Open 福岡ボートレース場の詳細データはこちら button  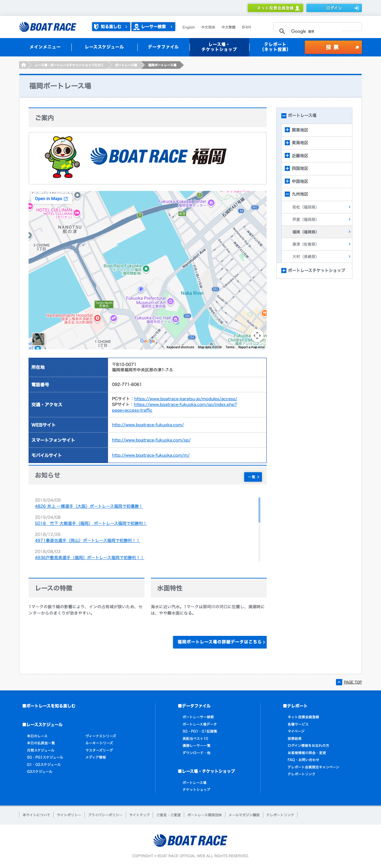[x=220, y=642]
